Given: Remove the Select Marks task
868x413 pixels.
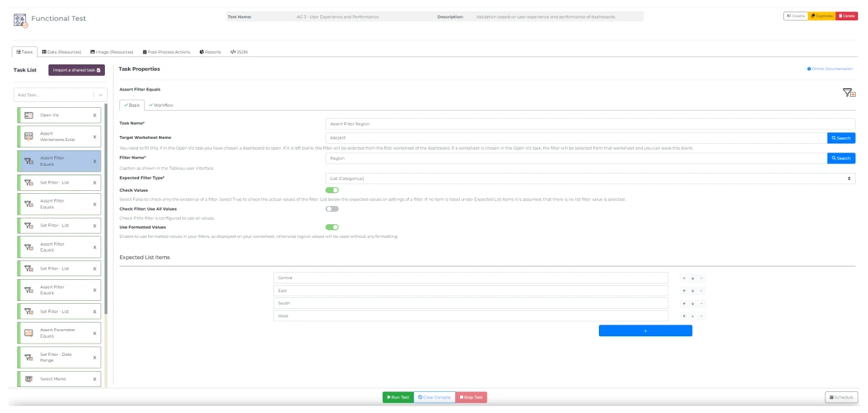Looking at the screenshot, I should tap(95, 379).
